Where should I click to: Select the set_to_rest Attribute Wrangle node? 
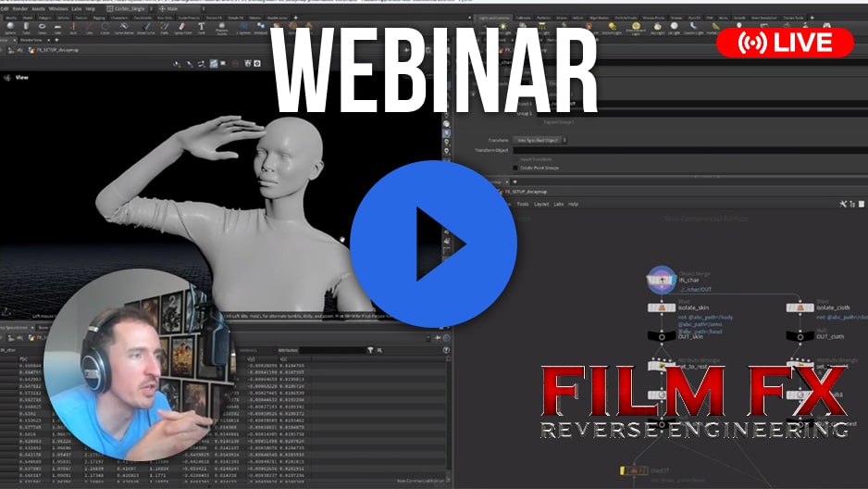(x=662, y=366)
